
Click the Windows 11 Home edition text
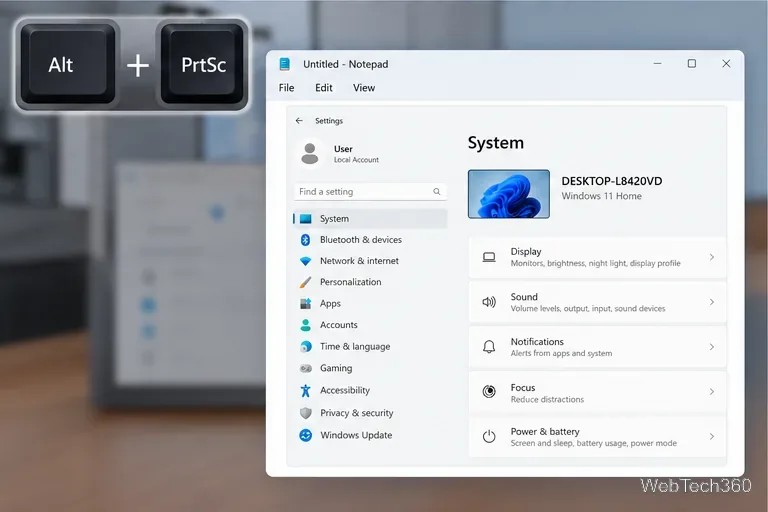click(601, 196)
